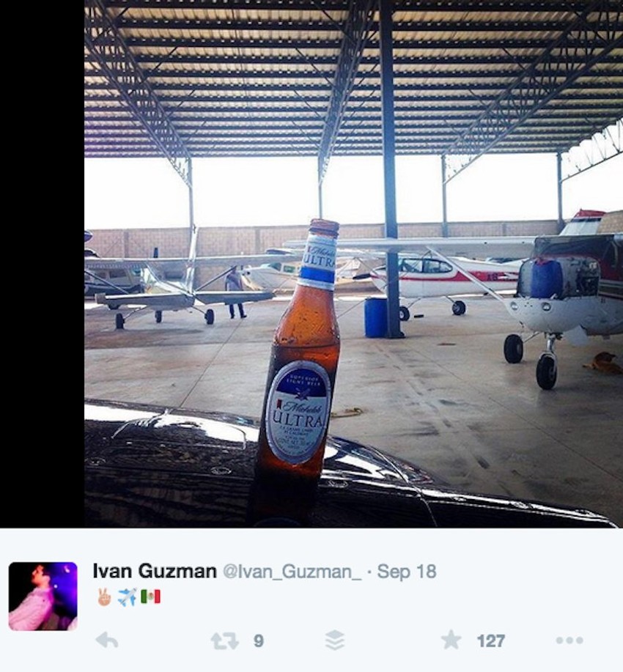Click the person standing near the plane
The image size is (623, 672).
[x=235, y=292]
